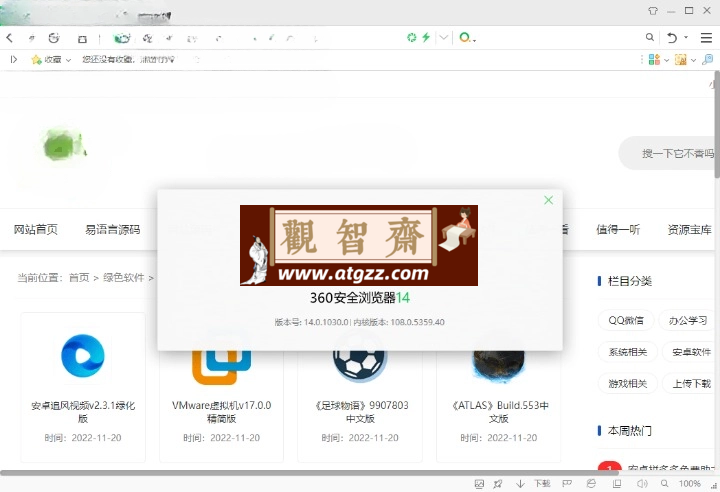Click the horizontal scrollbar at page bottom
The height and width of the screenshot is (492, 720).
pyautogui.click(x=310, y=473)
